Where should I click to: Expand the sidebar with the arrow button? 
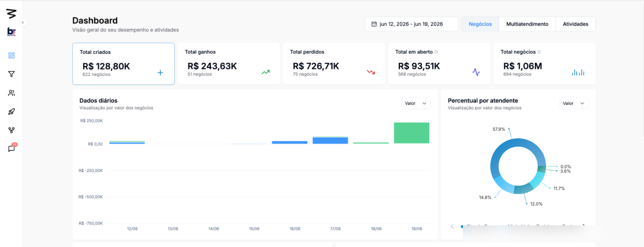coord(23,22)
